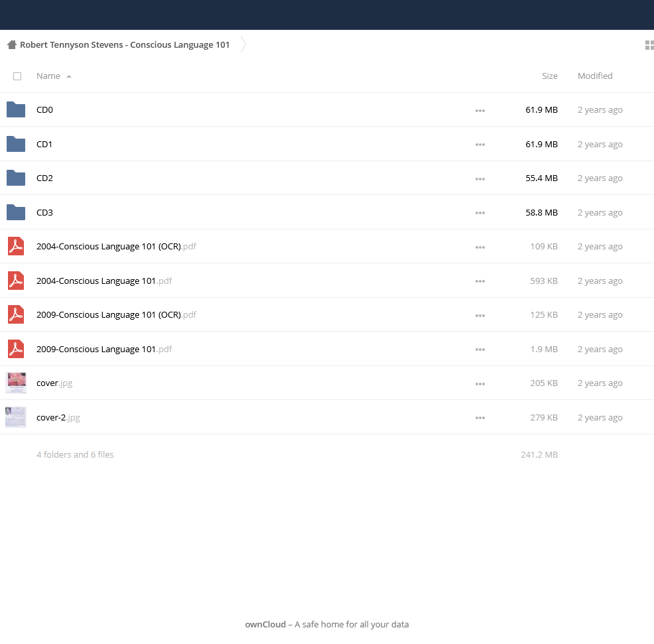
Task: Click the '4 folders and 6 files' summary
Action: [x=75, y=454]
